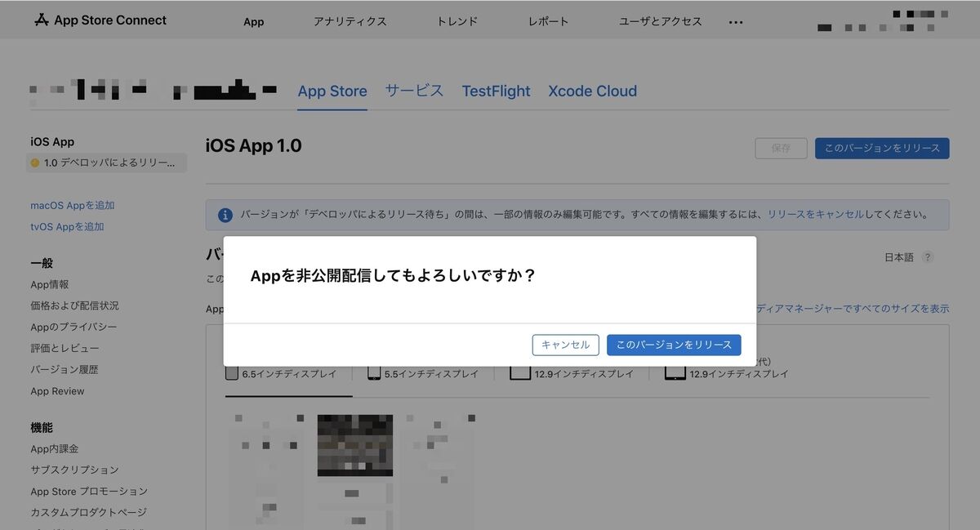
Task: Open トレンド in top navigation
Action: pyautogui.click(x=457, y=21)
